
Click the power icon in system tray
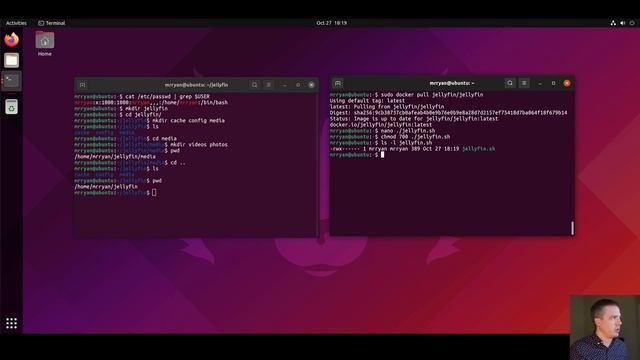[632, 23]
